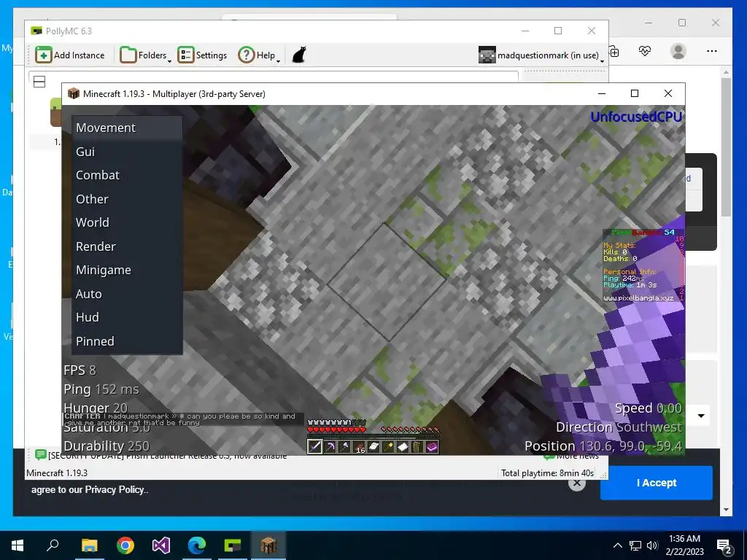The height and width of the screenshot is (560, 747).
Task: Click the FPS 8 HUD readout
Action: click(x=80, y=370)
